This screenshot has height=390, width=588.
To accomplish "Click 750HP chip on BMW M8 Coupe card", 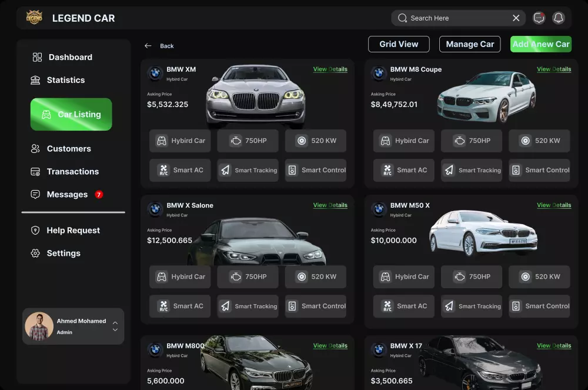I will coord(472,141).
